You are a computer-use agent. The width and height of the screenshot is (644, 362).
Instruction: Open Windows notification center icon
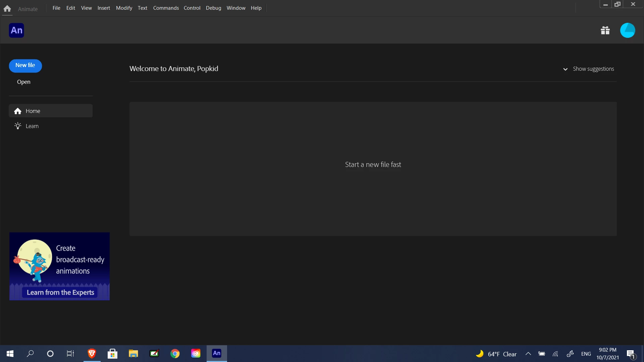[x=631, y=354]
